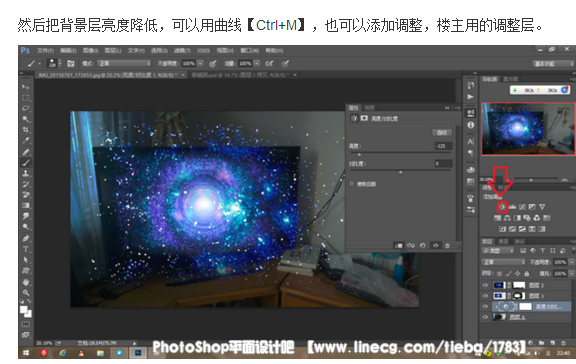Switch to the 直方图 tab
This screenshot has width=576, height=364.
tap(511, 79)
